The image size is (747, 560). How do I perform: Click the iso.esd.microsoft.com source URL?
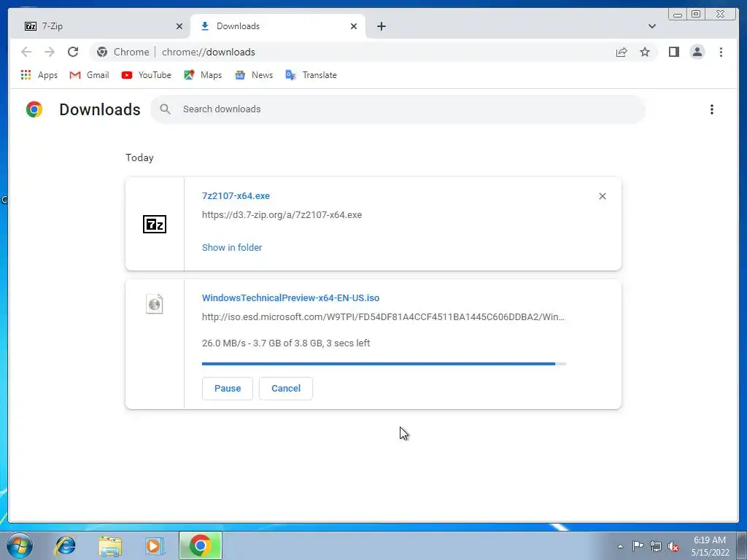[383, 317]
